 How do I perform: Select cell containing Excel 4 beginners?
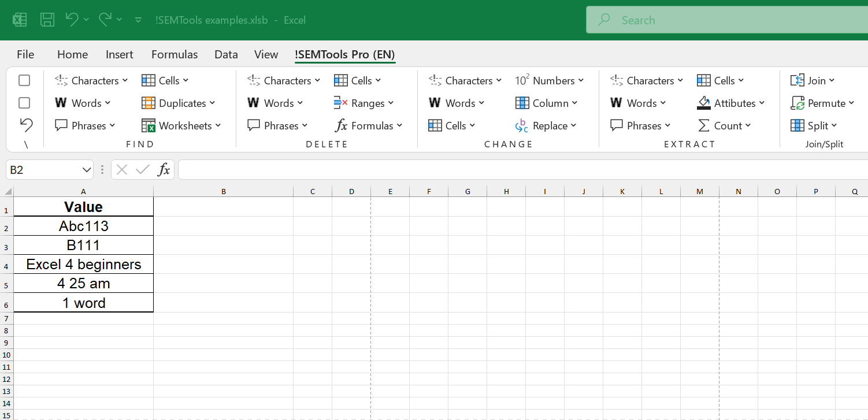click(83, 264)
